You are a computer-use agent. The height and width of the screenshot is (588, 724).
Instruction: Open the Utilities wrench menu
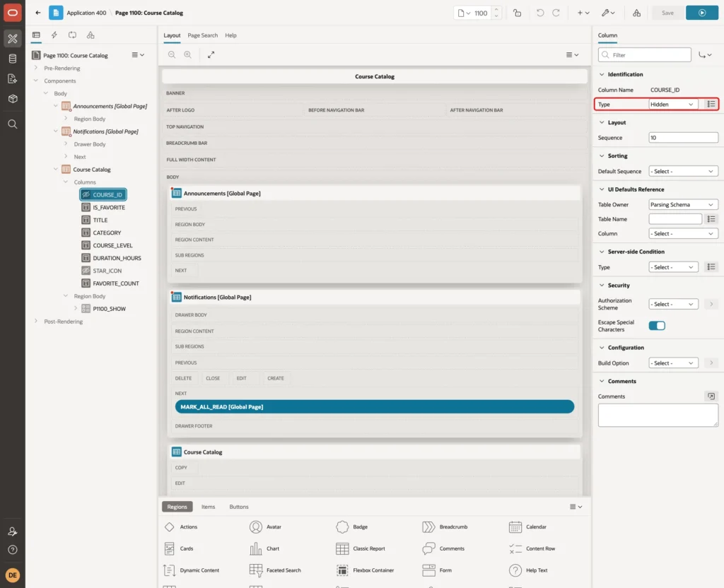(x=608, y=13)
